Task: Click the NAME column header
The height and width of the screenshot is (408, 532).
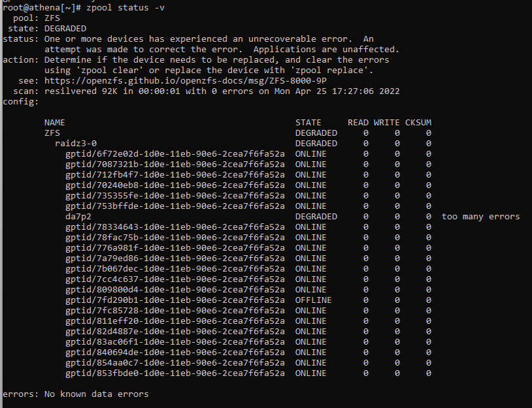Action: pos(54,123)
